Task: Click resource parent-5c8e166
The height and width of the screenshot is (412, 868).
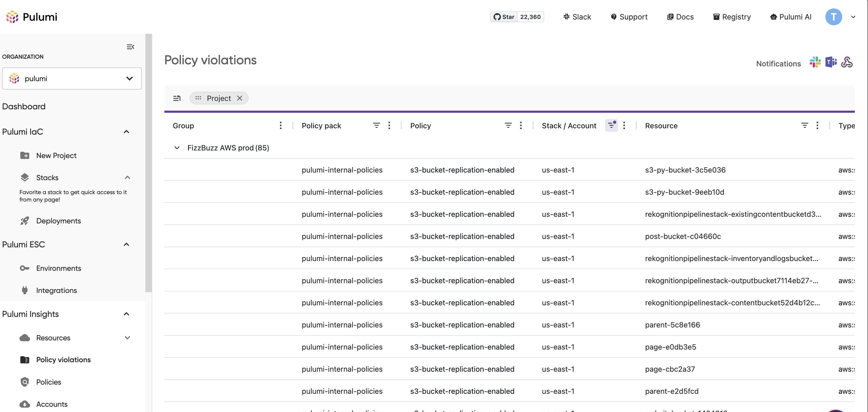Action: click(672, 325)
